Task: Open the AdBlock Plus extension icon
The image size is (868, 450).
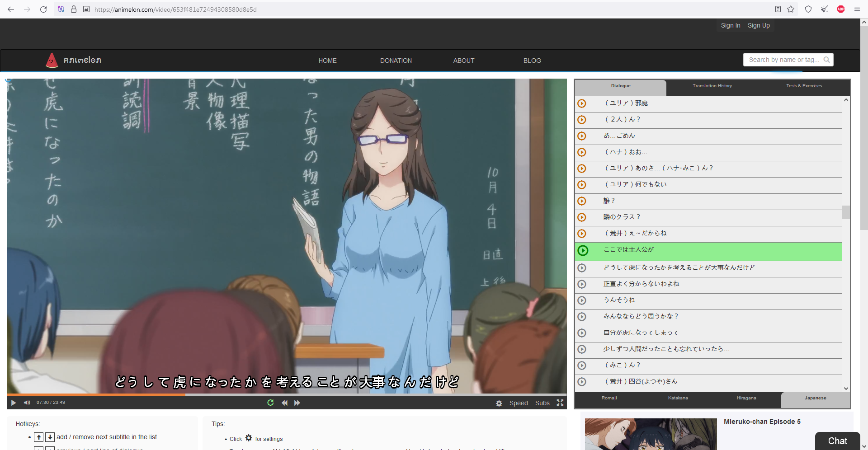Action: pyautogui.click(x=841, y=9)
